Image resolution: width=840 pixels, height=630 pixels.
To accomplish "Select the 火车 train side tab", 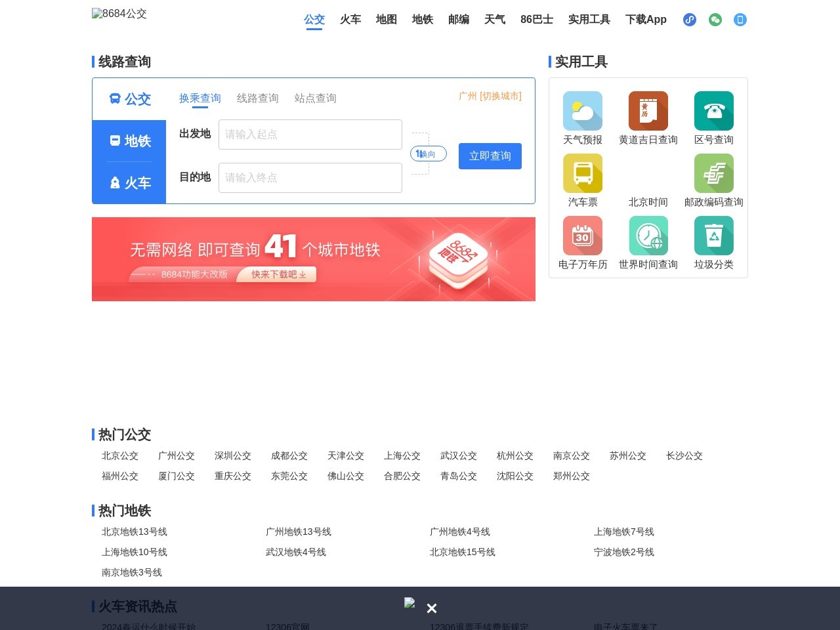I will 129,183.
